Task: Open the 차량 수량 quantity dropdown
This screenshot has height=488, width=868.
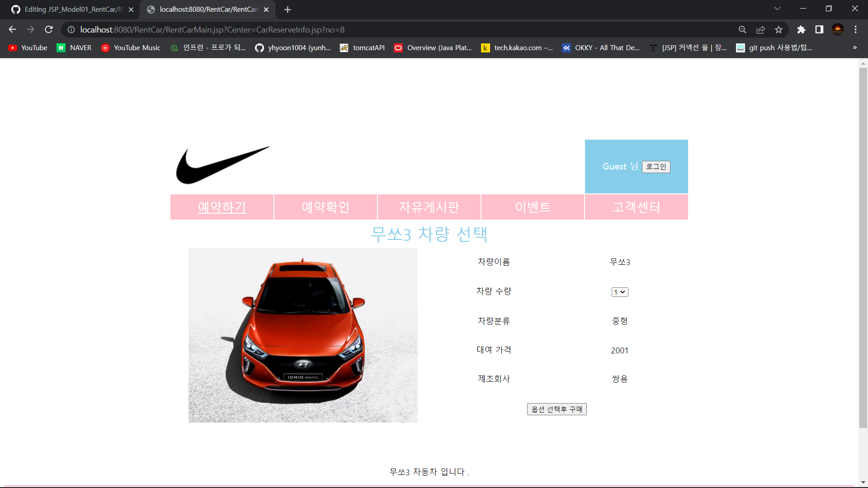Action: click(x=619, y=291)
